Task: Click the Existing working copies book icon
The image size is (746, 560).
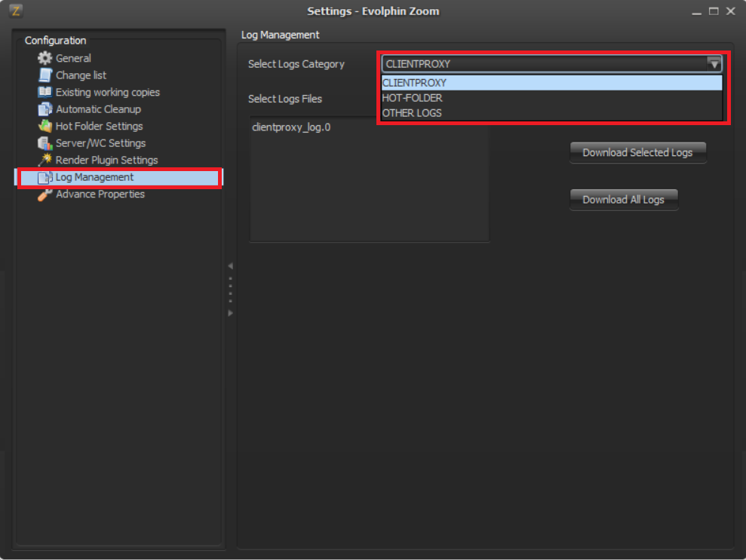Action: pos(45,92)
